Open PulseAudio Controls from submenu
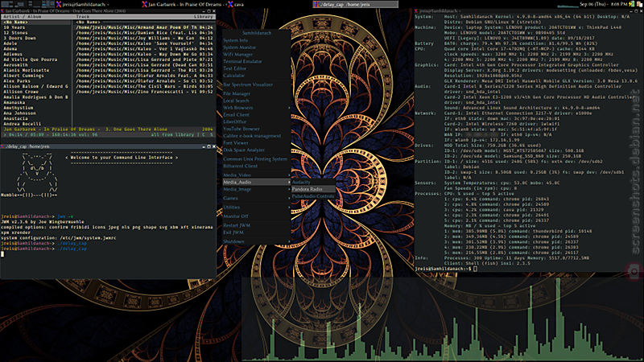644x362 pixels. coord(313,195)
